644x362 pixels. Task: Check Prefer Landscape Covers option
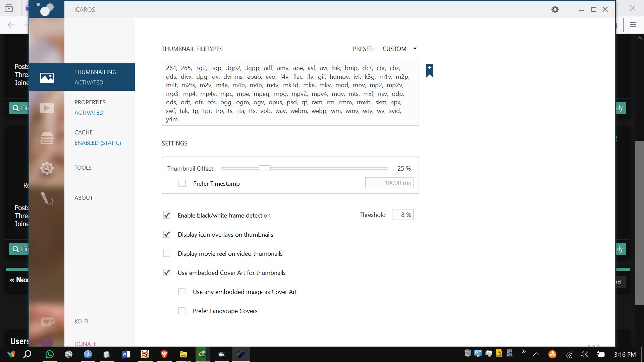click(x=182, y=311)
